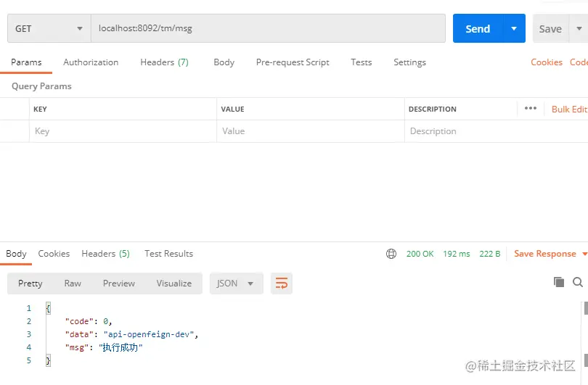
Task: Click the "api-openfeign-dev" data value
Action: [x=149, y=334]
